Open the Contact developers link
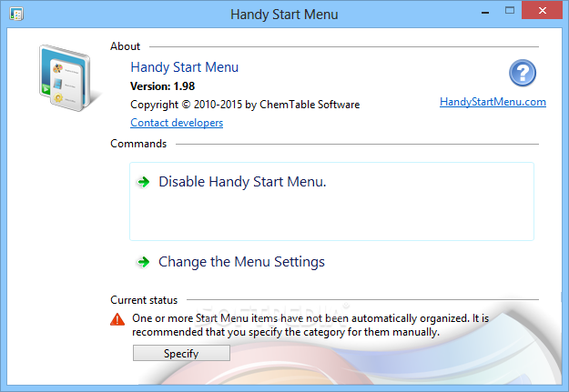Image resolution: width=569 pixels, height=392 pixels. pos(177,123)
